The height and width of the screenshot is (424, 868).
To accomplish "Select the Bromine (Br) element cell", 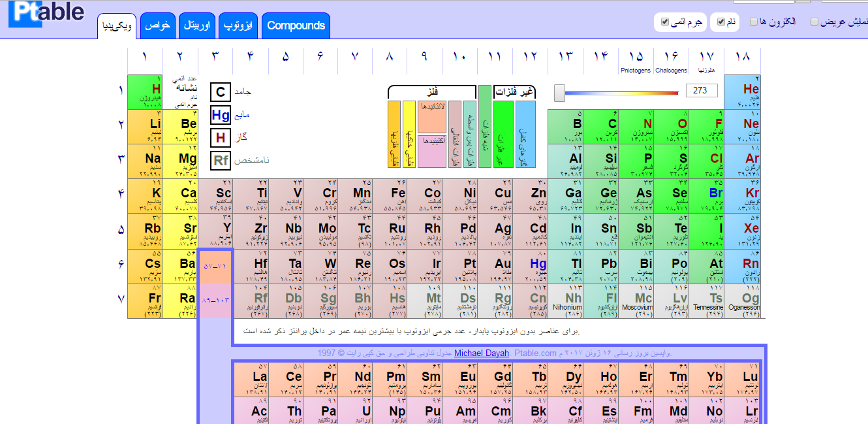I will [708, 197].
